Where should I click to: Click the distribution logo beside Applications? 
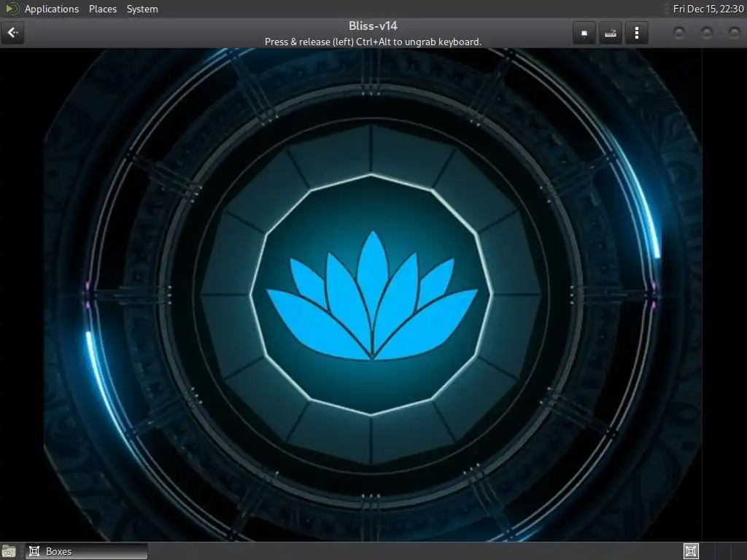(x=12, y=9)
